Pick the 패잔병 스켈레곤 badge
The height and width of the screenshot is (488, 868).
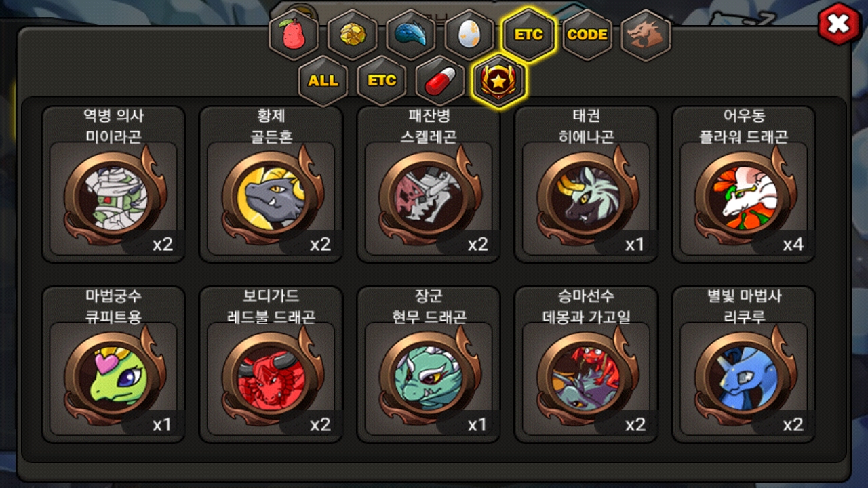[x=429, y=184]
